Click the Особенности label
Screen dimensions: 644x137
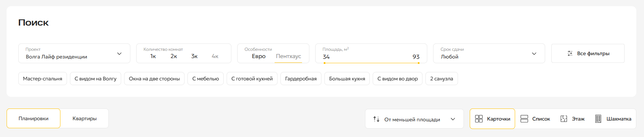[258, 49]
